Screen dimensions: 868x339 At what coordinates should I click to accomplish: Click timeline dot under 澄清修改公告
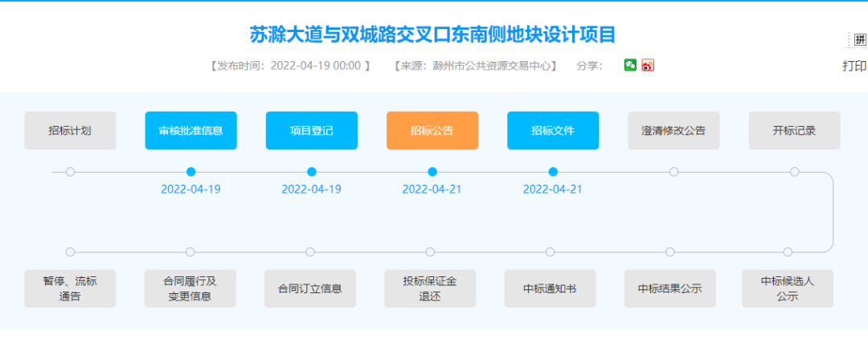(x=674, y=172)
